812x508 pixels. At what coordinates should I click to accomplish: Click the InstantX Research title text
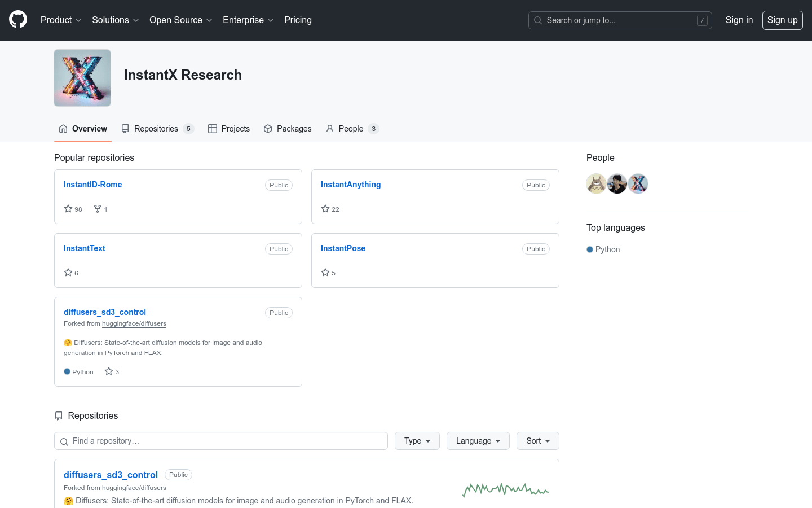(x=183, y=75)
